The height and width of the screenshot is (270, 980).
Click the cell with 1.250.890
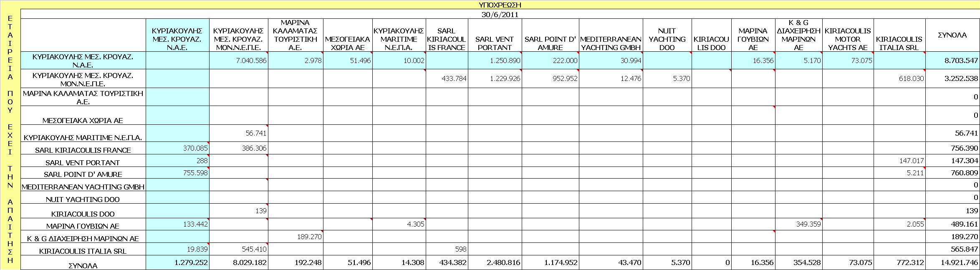(x=495, y=61)
